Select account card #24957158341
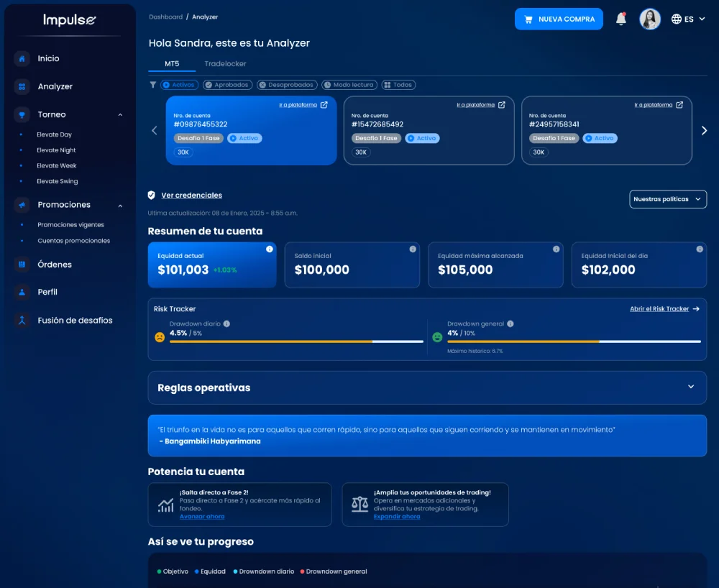The height and width of the screenshot is (588, 719). click(607, 131)
